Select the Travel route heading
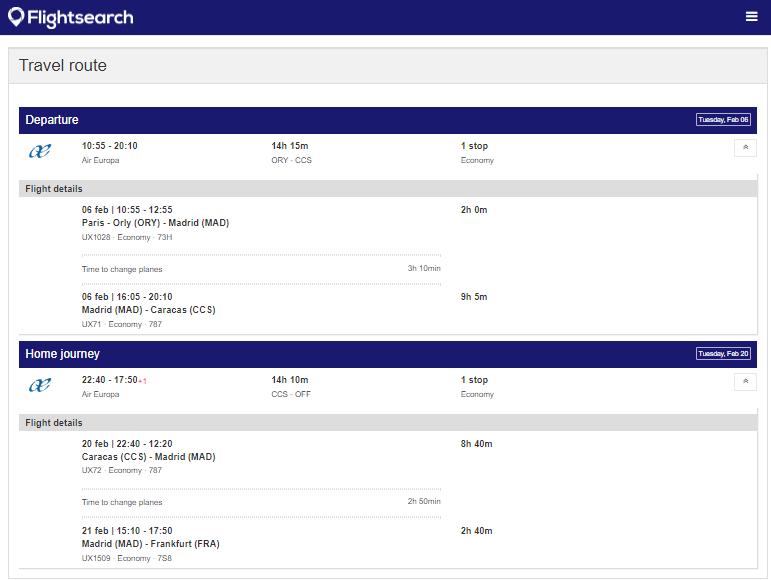 [x=63, y=65]
